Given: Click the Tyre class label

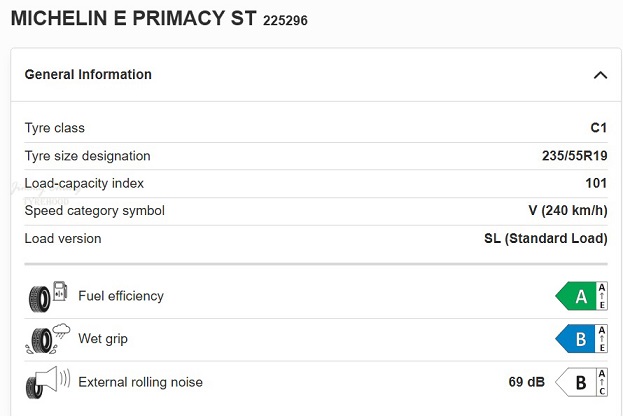Looking at the screenshot, I should (x=55, y=128).
